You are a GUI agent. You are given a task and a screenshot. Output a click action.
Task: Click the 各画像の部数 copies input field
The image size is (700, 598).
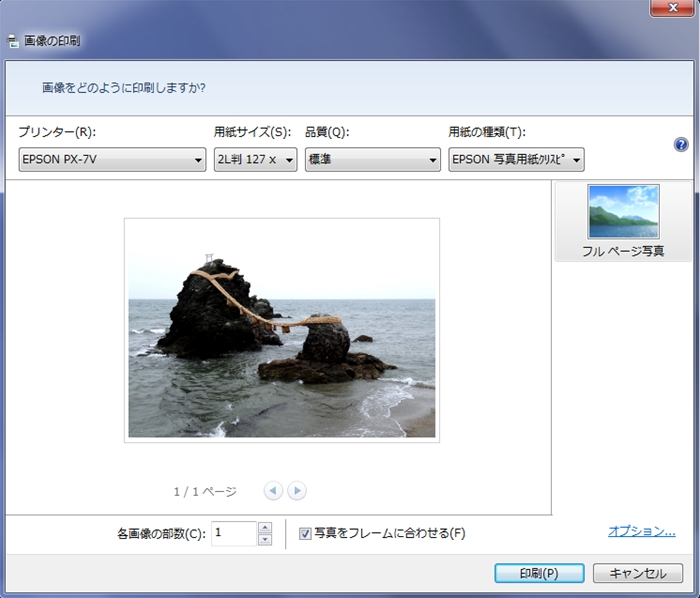point(234,533)
